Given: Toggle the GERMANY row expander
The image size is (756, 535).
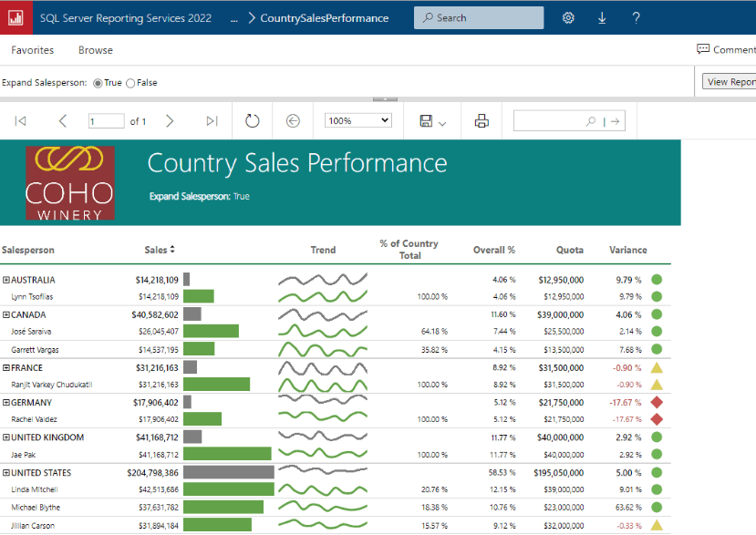Looking at the screenshot, I should [x=6, y=402].
